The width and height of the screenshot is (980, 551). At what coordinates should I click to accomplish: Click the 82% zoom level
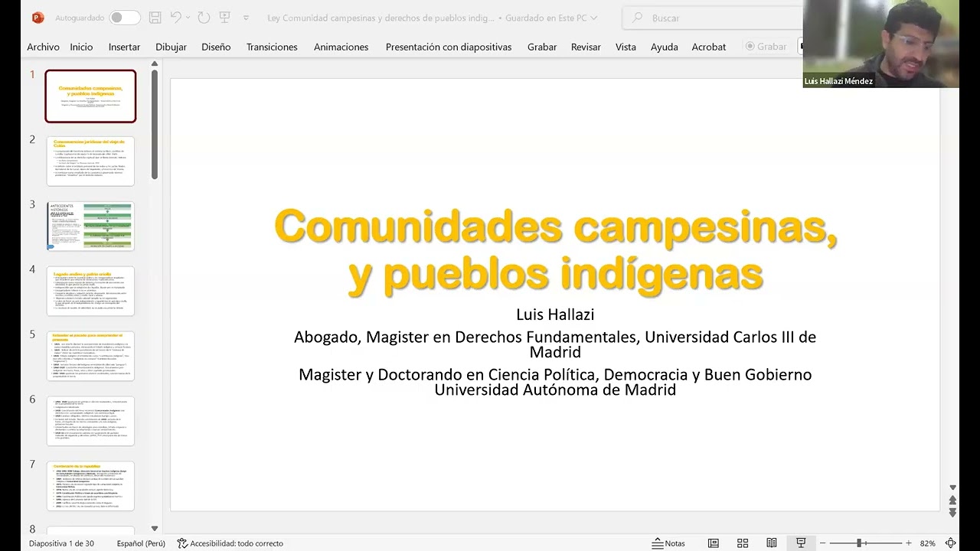927,543
